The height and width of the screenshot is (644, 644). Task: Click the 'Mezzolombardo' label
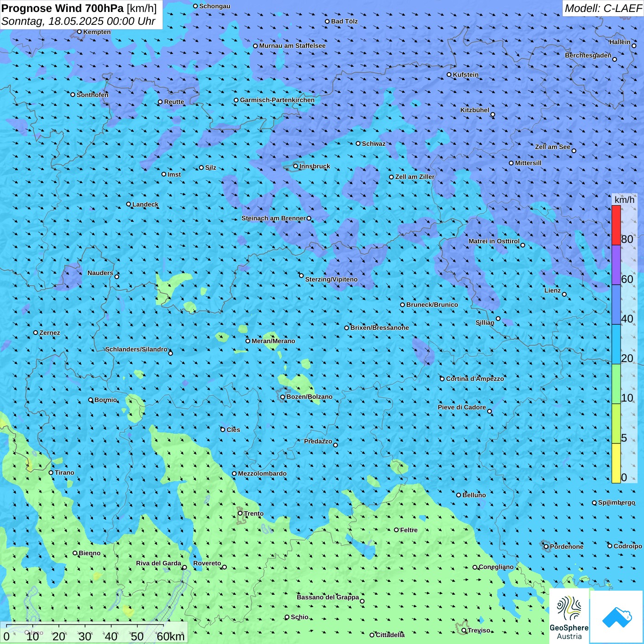coord(262,473)
